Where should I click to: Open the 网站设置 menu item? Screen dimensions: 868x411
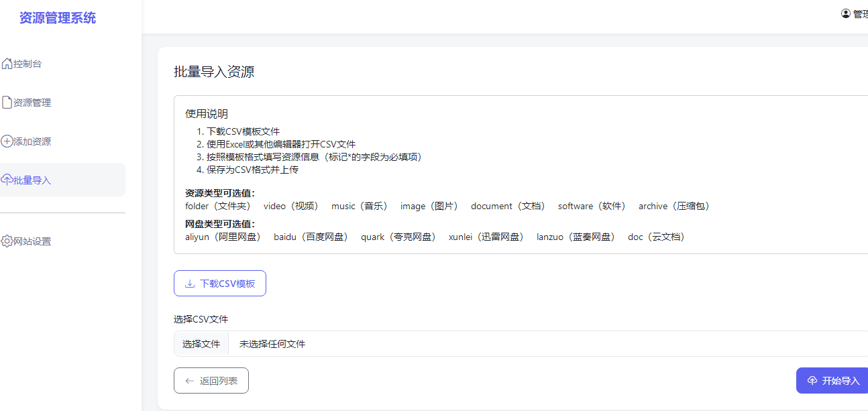tap(30, 241)
